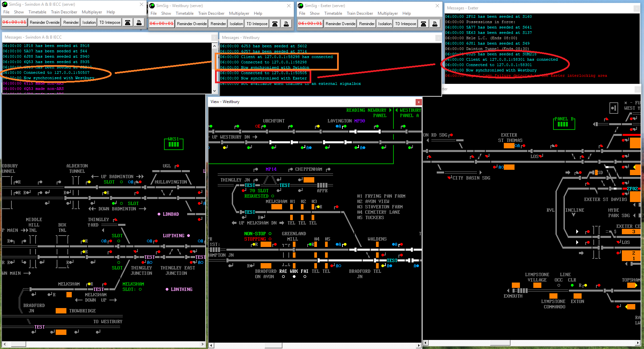Viewport: 644px width, 349px height.
Task: Close the View - Westbury window
Action: tap(418, 102)
